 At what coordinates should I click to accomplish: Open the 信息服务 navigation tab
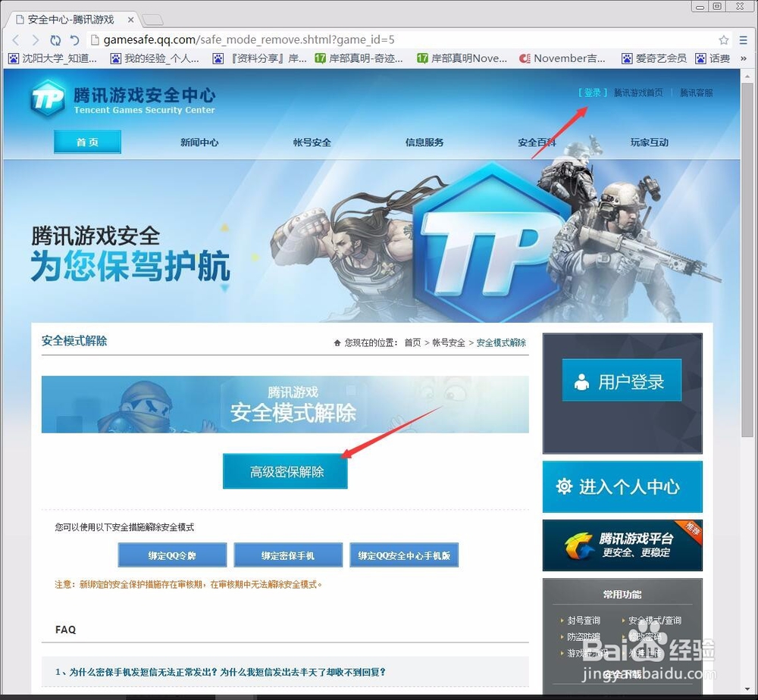pos(424,142)
